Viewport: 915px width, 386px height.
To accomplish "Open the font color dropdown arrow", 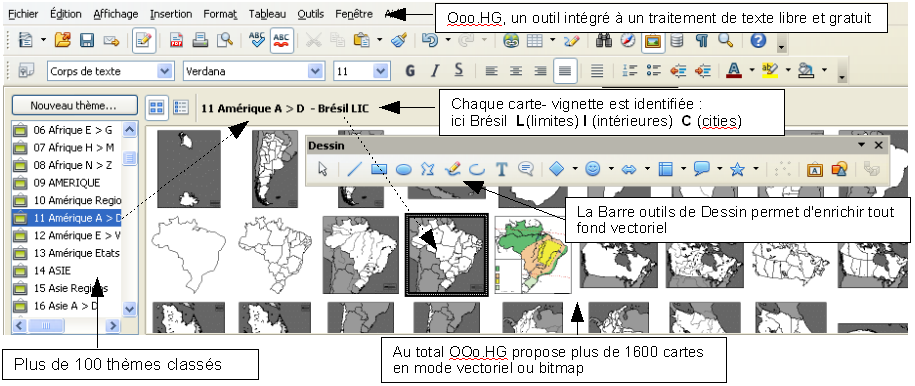I will point(752,71).
